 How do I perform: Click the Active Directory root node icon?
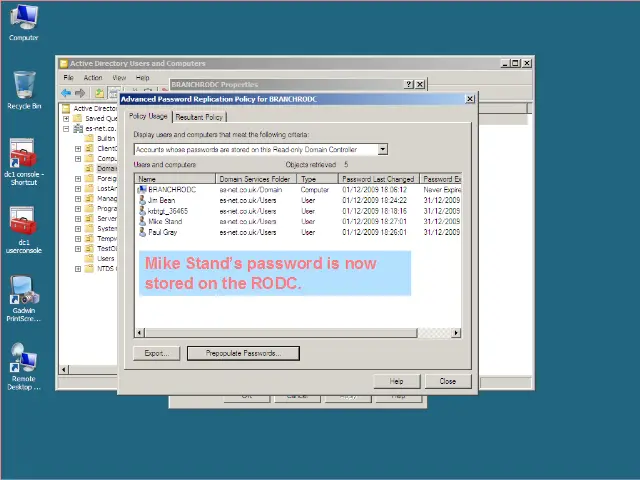tap(66, 109)
